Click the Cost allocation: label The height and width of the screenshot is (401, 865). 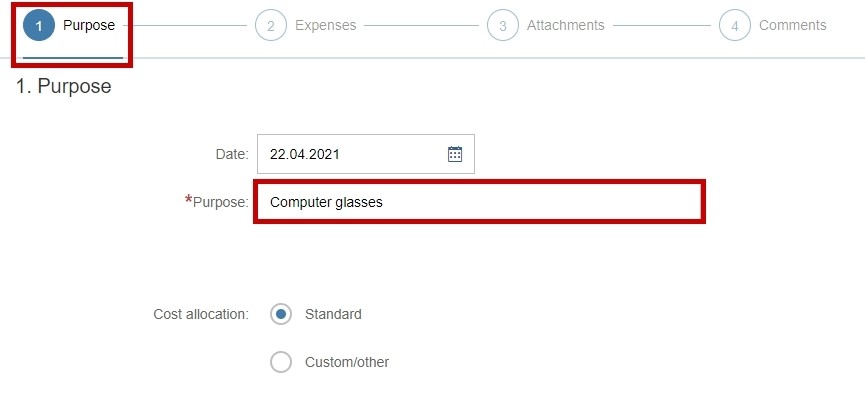201,314
